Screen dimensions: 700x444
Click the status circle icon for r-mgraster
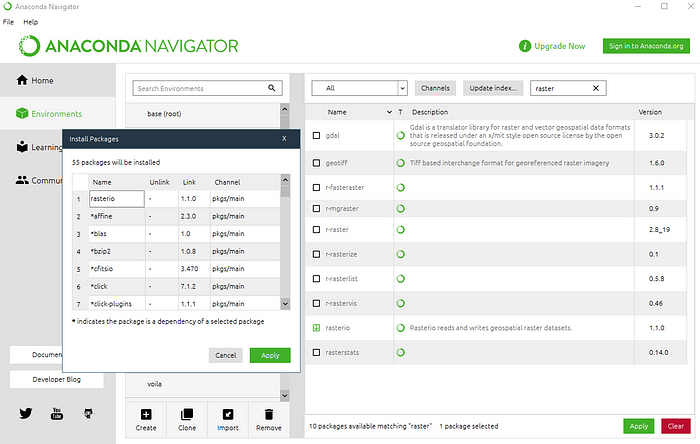point(400,208)
